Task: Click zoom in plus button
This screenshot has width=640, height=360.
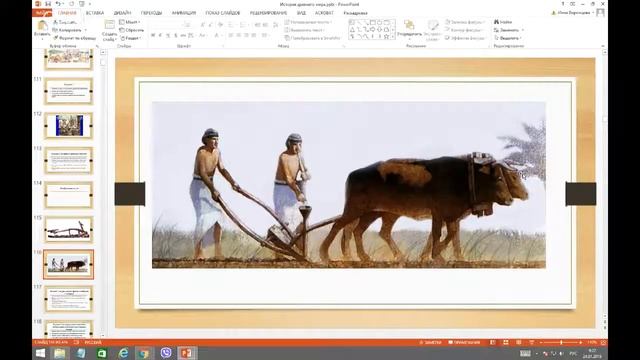Action: point(581,342)
